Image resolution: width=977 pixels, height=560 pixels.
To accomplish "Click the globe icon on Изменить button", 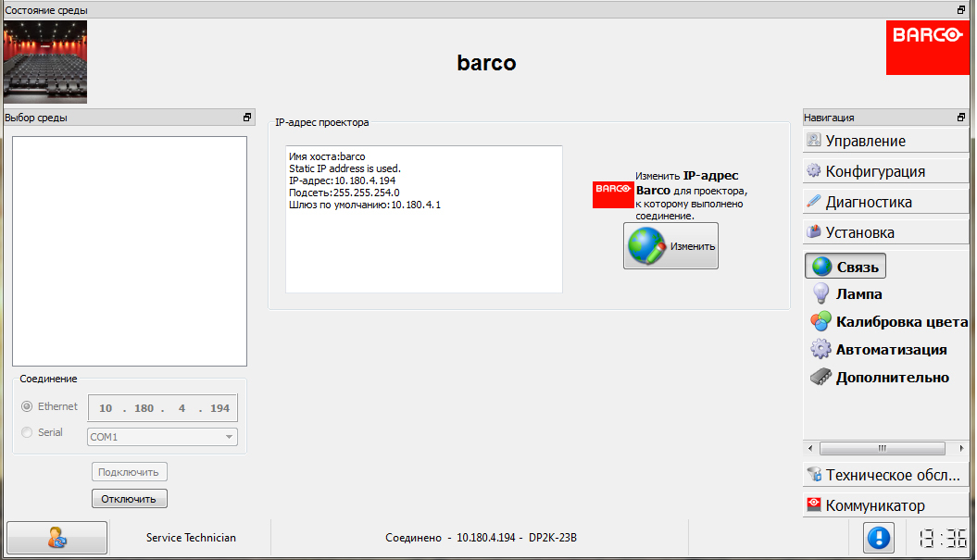I will coord(646,245).
